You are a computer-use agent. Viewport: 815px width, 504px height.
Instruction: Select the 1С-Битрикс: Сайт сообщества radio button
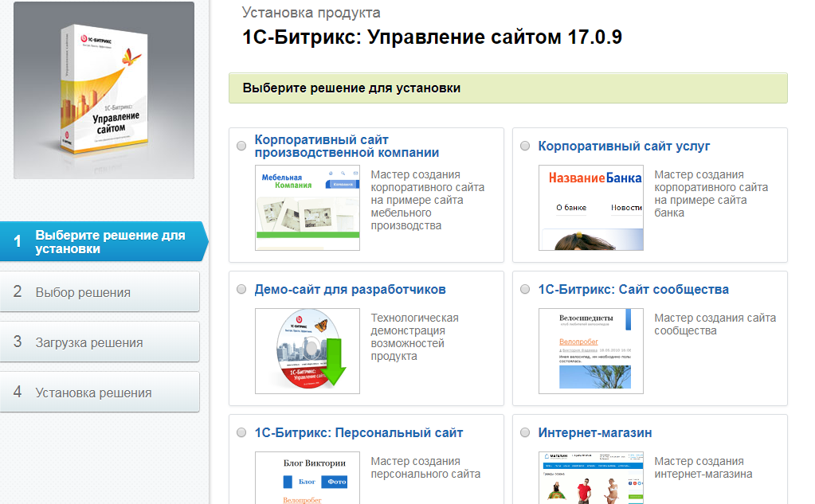pos(525,289)
